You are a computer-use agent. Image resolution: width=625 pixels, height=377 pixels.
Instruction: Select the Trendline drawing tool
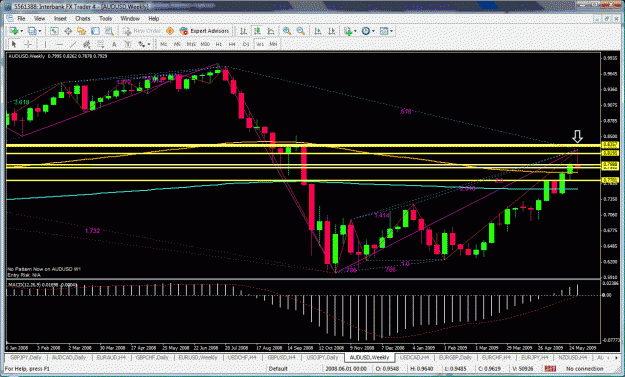coord(73,44)
